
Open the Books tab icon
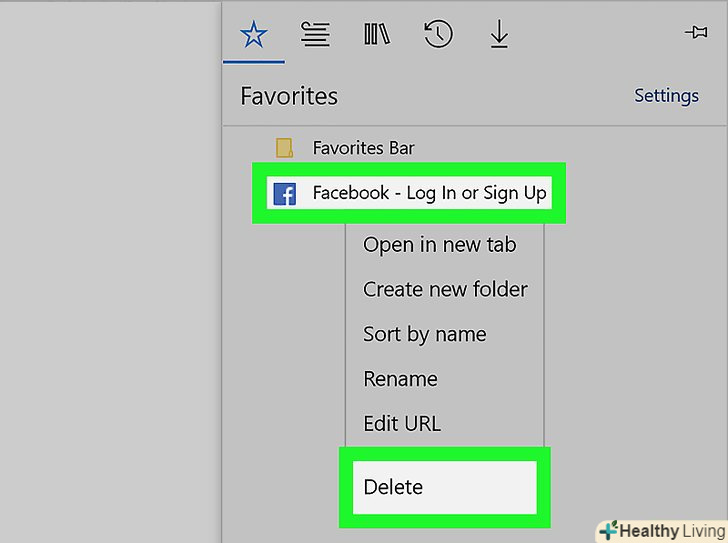click(377, 35)
